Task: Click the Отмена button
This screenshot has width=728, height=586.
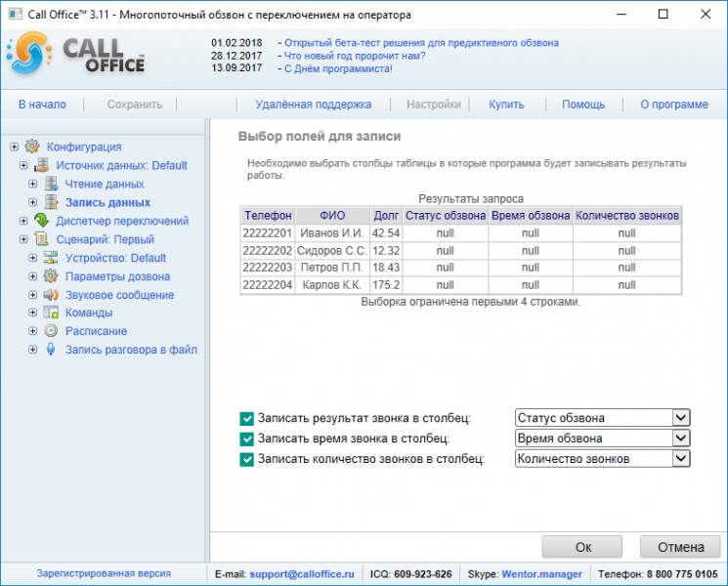Action: coord(680,547)
